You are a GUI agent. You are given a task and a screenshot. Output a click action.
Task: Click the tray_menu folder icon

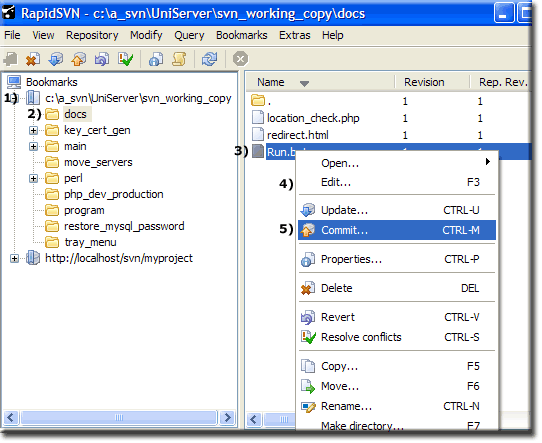coord(52,242)
